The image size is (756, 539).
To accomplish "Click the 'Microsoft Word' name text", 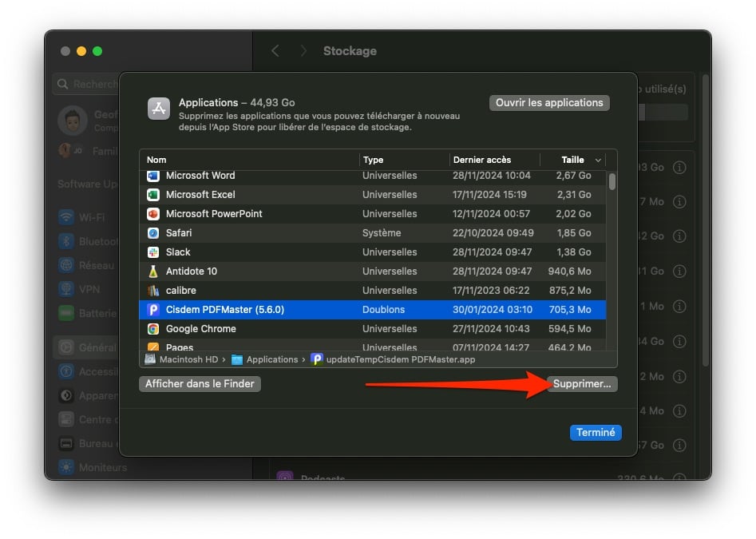I will [200, 176].
